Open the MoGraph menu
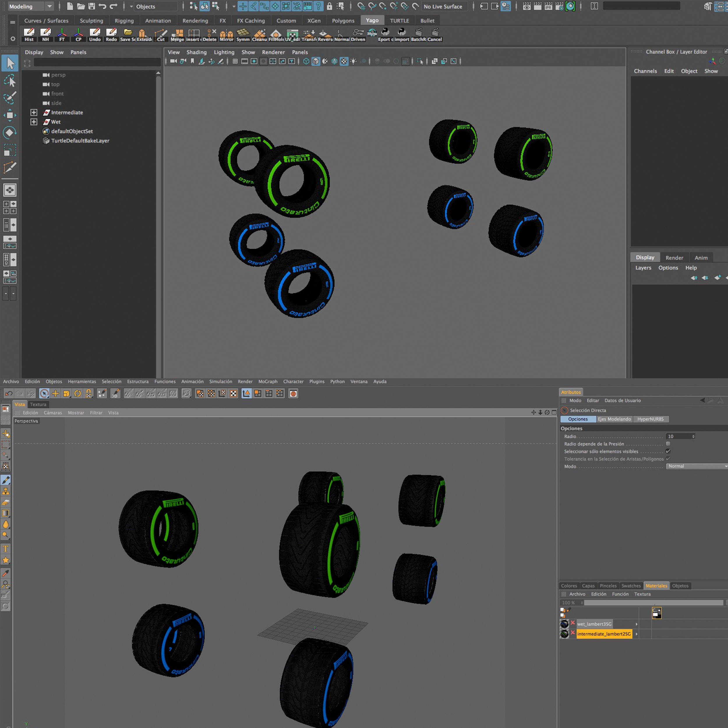This screenshot has height=728, width=728. point(268,381)
